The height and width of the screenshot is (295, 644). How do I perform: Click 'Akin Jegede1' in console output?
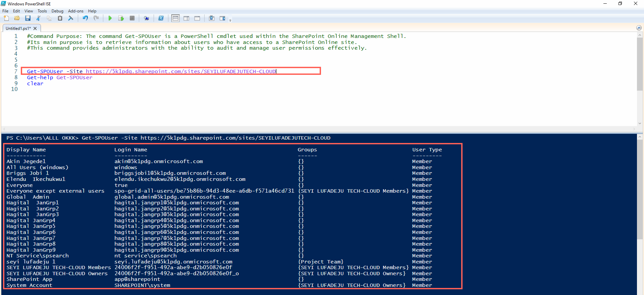(x=26, y=161)
